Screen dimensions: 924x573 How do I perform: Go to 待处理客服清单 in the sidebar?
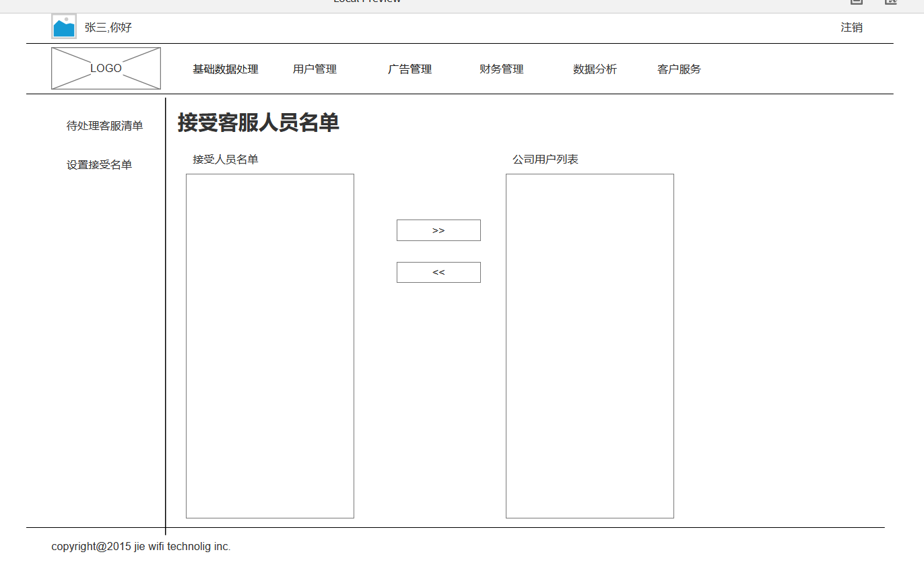[x=104, y=126]
